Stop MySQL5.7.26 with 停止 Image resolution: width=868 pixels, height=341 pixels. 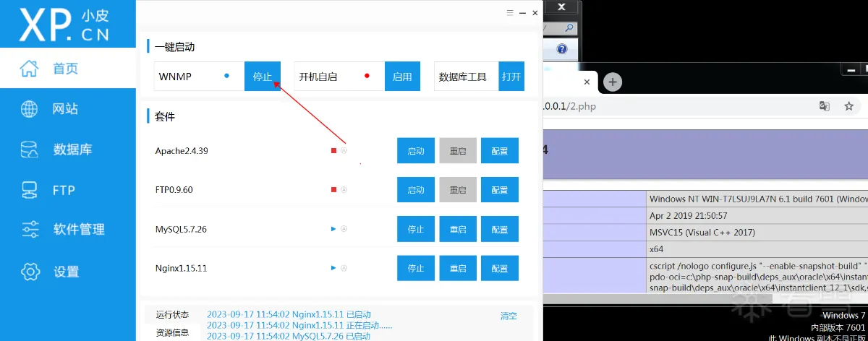pyautogui.click(x=416, y=229)
